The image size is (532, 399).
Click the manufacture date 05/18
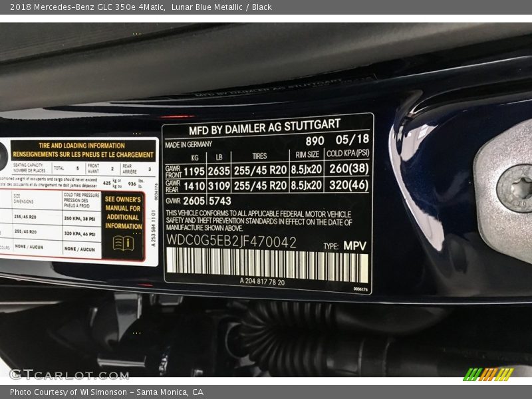(352, 139)
